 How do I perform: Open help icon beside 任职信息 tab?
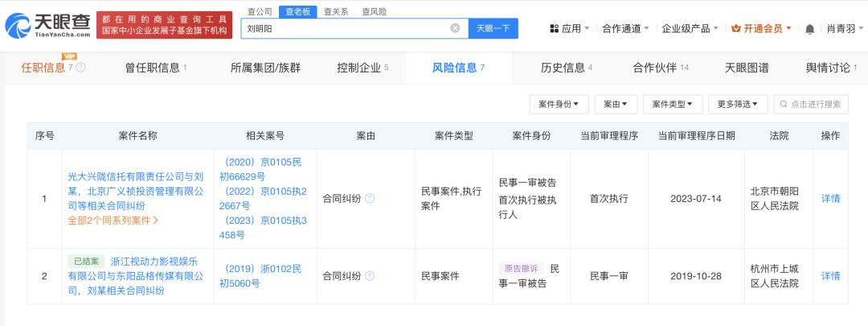pyautogui.click(x=81, y=68)
